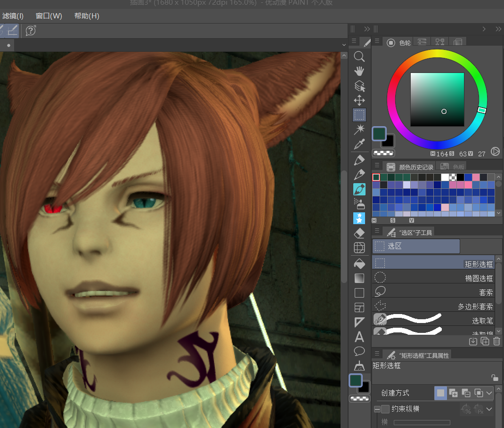The height and width of the screenshot is (428, 504).
Task: Set creation mode to new selection
Action: click(x=441, y=393)
